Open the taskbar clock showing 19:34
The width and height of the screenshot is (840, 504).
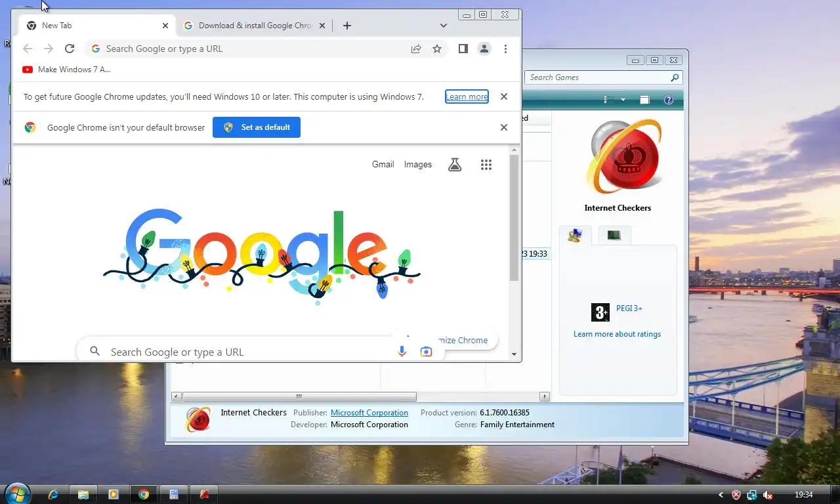[803, 495]
